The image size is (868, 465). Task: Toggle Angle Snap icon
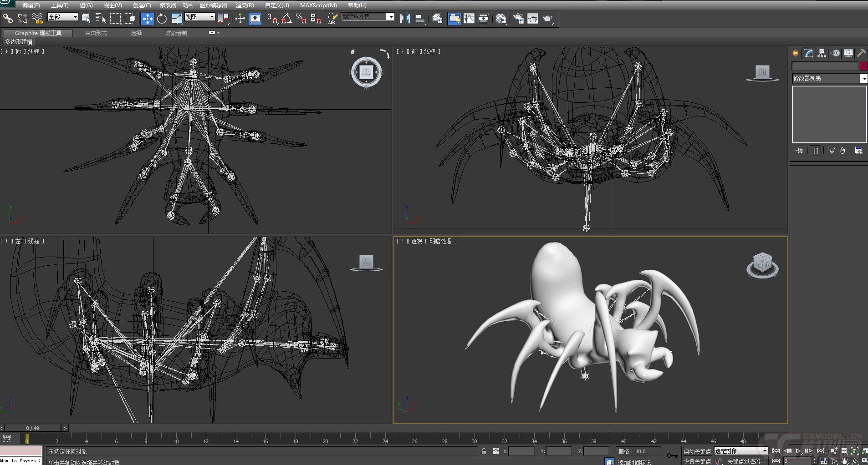point(287,18)
